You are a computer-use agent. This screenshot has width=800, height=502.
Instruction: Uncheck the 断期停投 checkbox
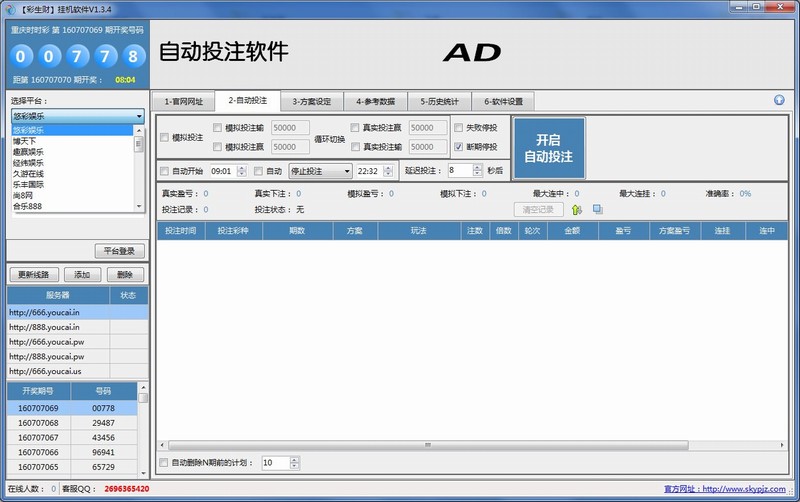[x=459, y=146]
